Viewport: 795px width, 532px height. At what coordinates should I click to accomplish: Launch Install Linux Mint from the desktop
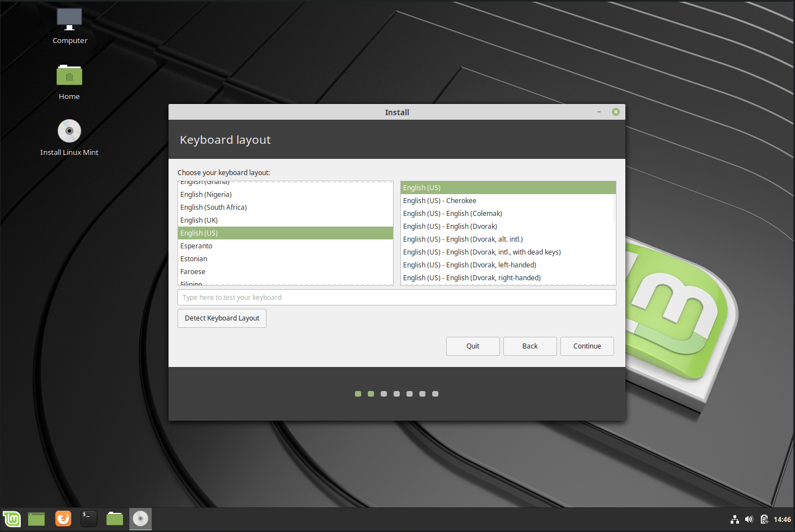click(69, 136)
